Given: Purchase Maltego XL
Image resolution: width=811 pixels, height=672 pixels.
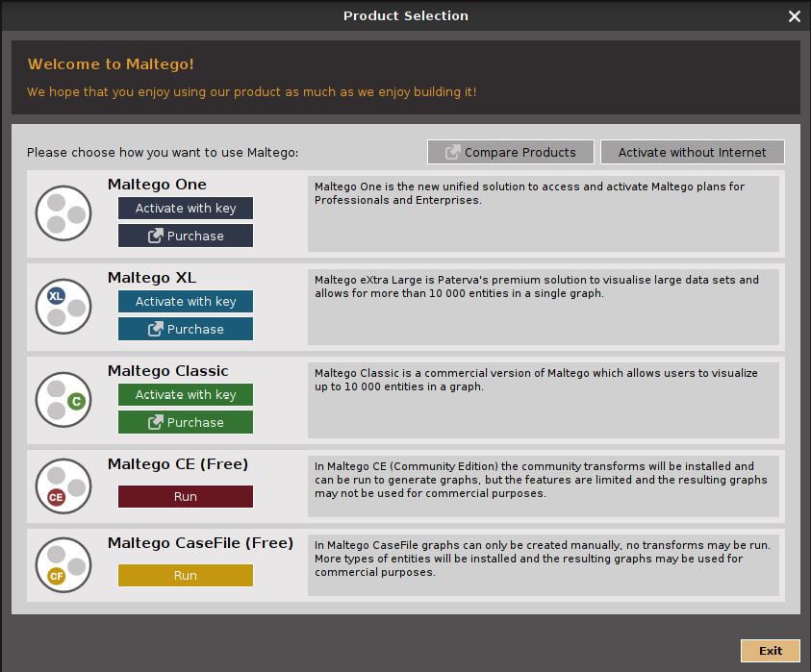Looking at the screenshot, I should tap(186, 329).
